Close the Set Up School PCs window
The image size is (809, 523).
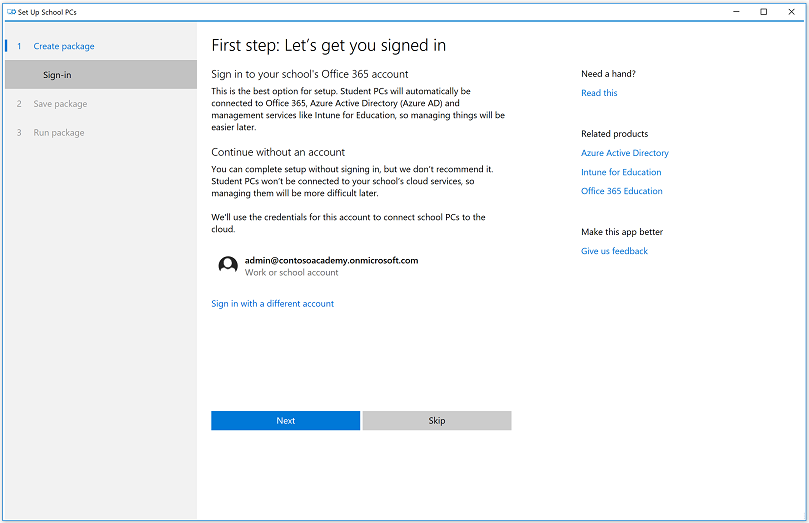791,12
